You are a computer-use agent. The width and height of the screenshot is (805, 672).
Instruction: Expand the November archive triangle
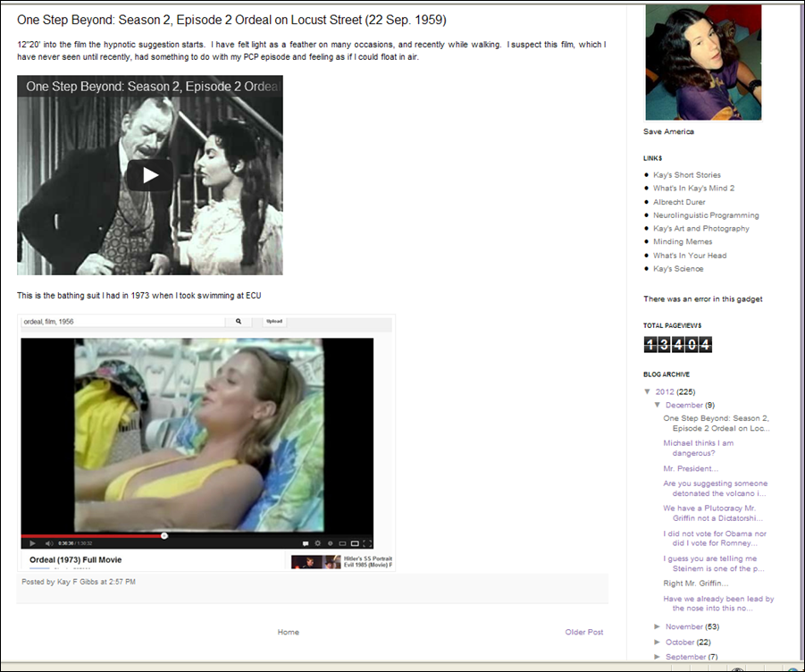pos(658,626)
